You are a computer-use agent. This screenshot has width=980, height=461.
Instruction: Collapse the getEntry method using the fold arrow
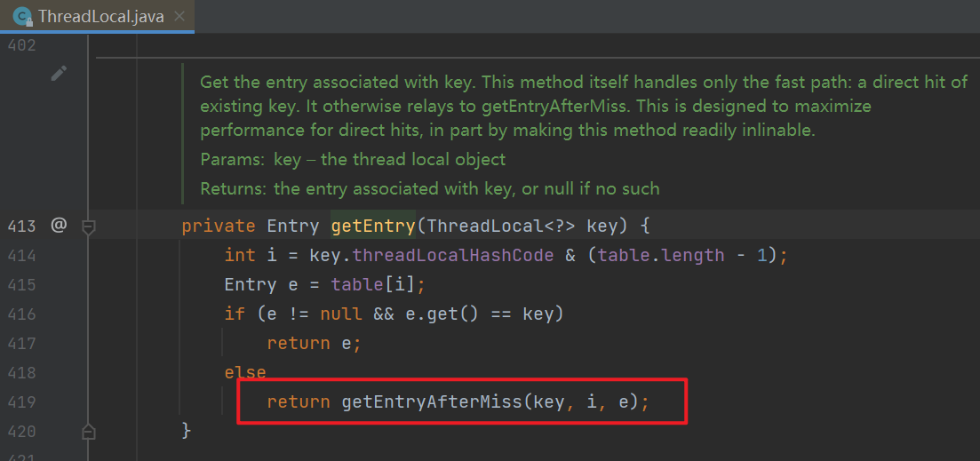click(88, 227)
